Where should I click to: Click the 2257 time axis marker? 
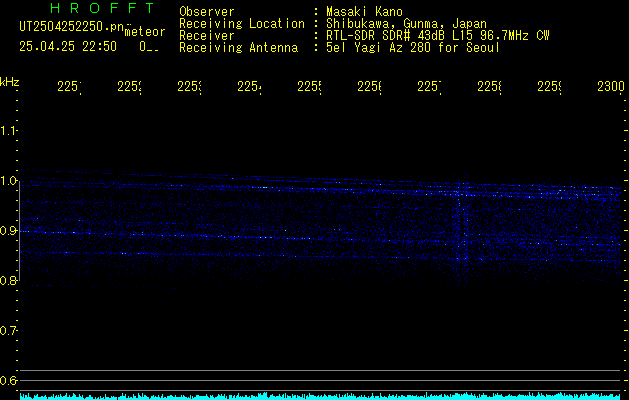(429, 87)
